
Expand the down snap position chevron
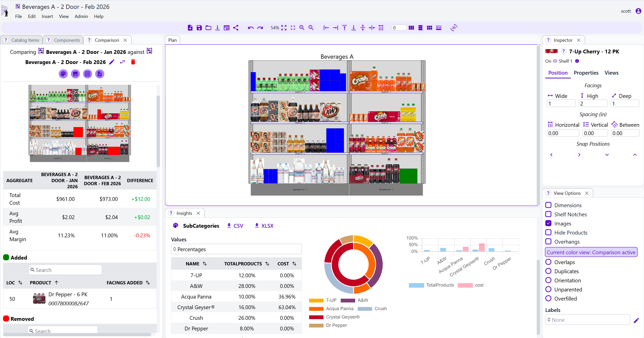click(607, 155)
